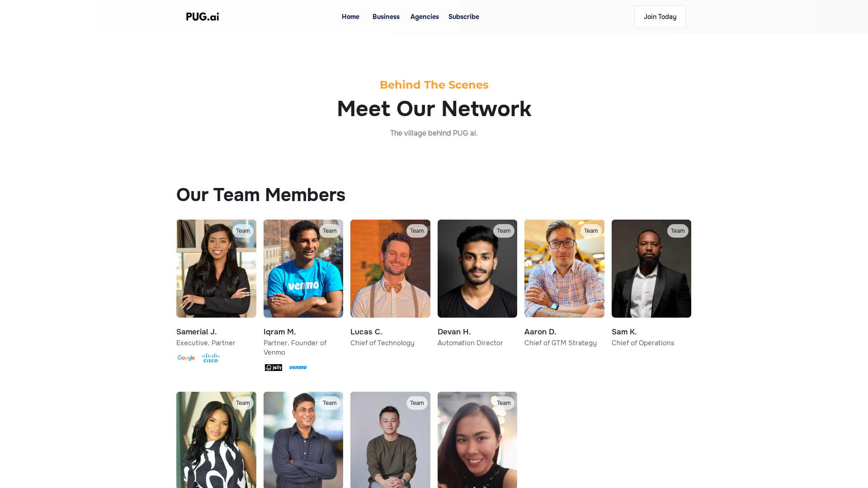Select Subscribe in the navigation bar
This screenshot has width=868, height=488.
(x=464, y=17)
